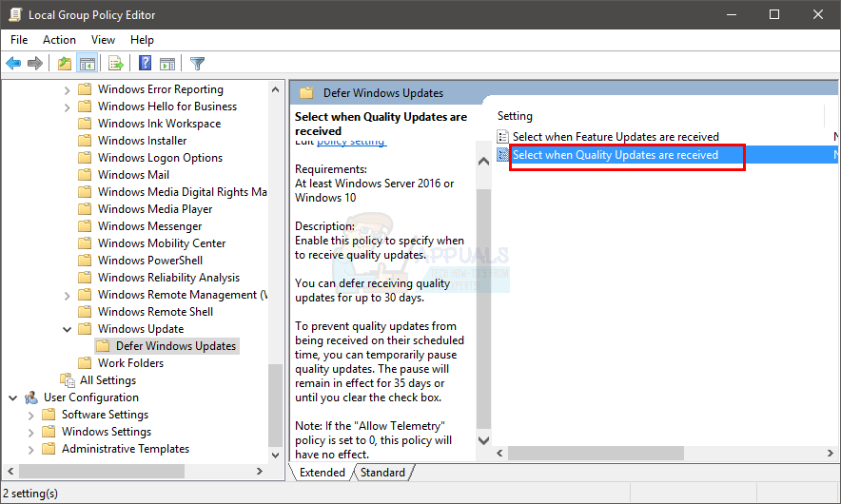Open the Help menu

[142, 40]
